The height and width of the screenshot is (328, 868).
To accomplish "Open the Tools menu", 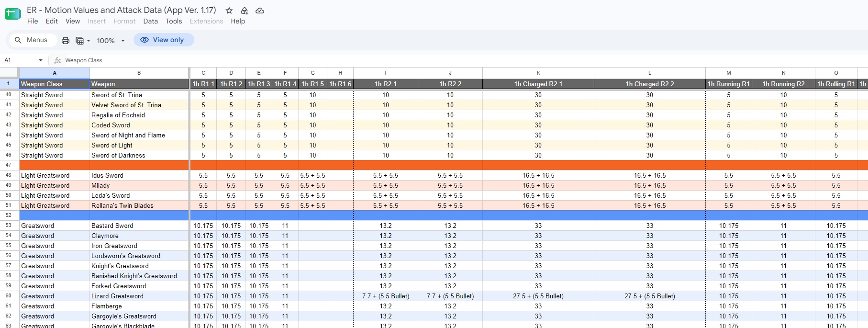I will pyautogui.click(x=174, y=21).
